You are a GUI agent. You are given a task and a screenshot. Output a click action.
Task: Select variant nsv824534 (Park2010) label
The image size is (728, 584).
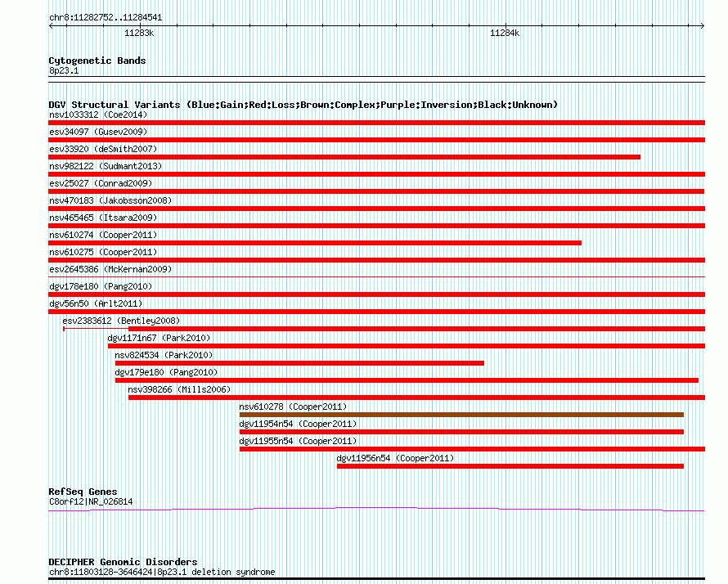click(164, 355)
